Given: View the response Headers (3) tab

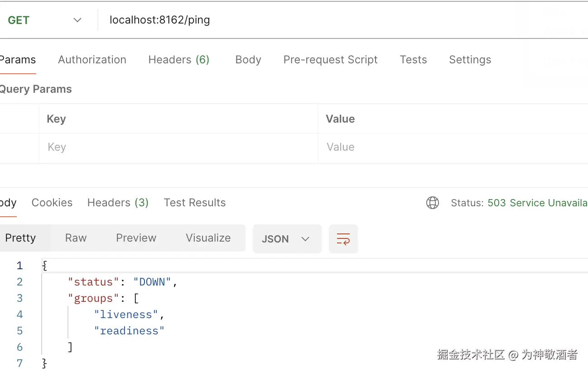Looking at the screenshot, I should pos(118,203).
